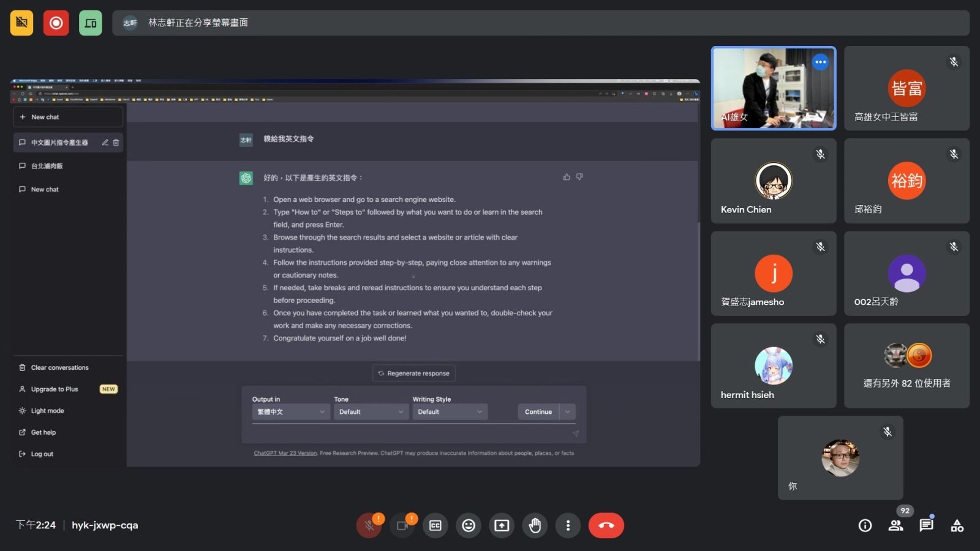Image resolution: width=980 pixels, height=551 pixels.
Task: Click the Continue button
Action: 538,412
